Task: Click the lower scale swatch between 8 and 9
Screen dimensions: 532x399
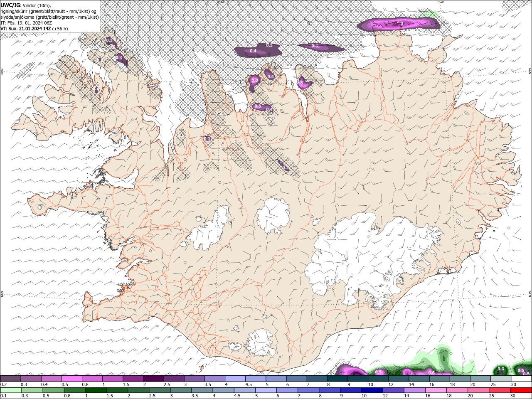Action: pyautogui.click(x=329, y=390)
